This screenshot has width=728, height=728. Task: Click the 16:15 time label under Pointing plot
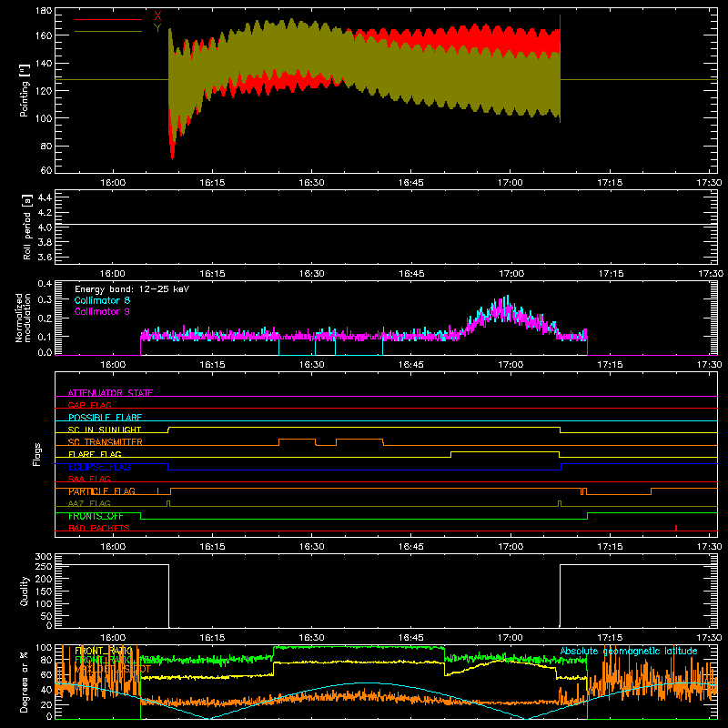point(212,183)
